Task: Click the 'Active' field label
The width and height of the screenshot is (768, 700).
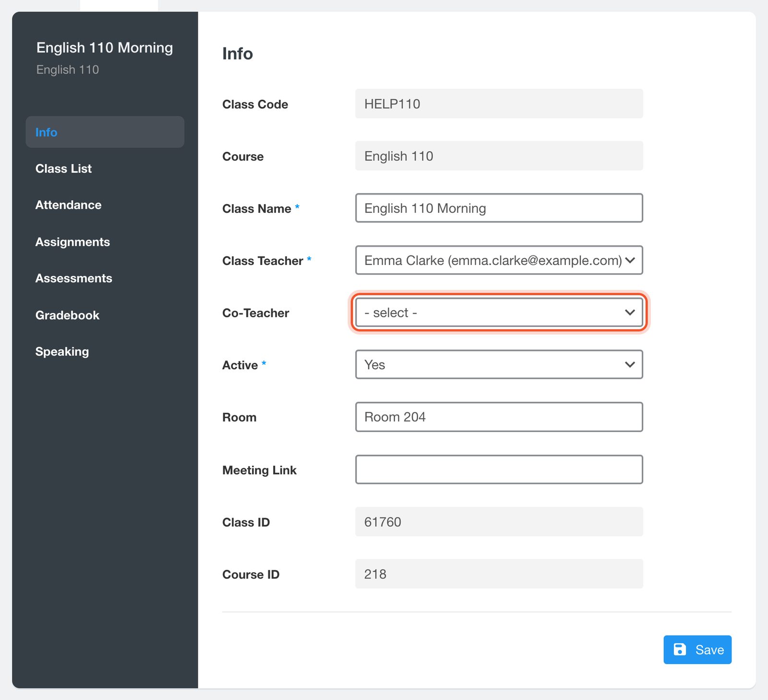Action: click(x=240, y=365)
